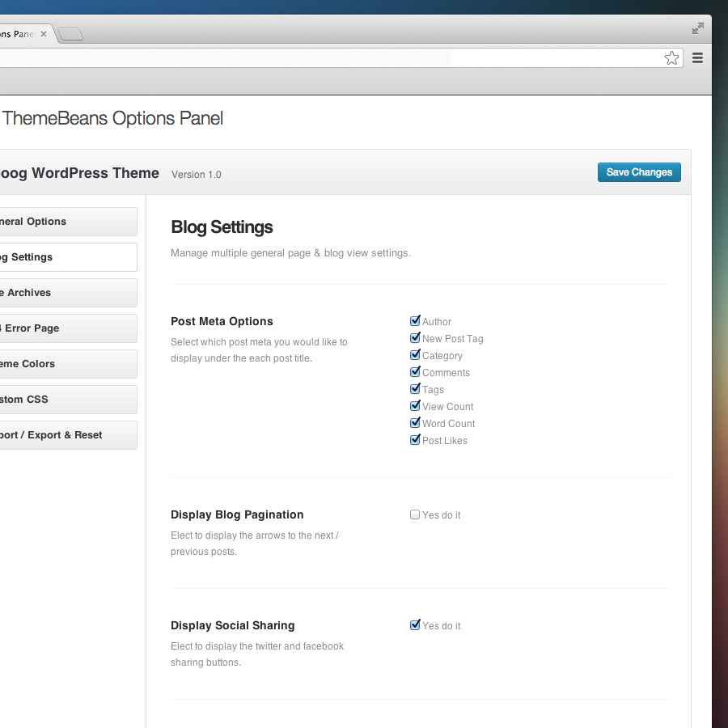Click the fullscreen arrows icon
728x728 pixels.
point(697,28)
